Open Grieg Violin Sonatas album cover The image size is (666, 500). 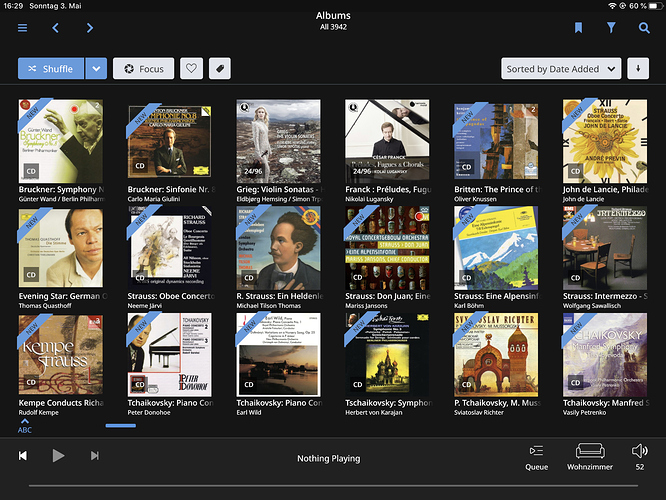click(279, 141)
